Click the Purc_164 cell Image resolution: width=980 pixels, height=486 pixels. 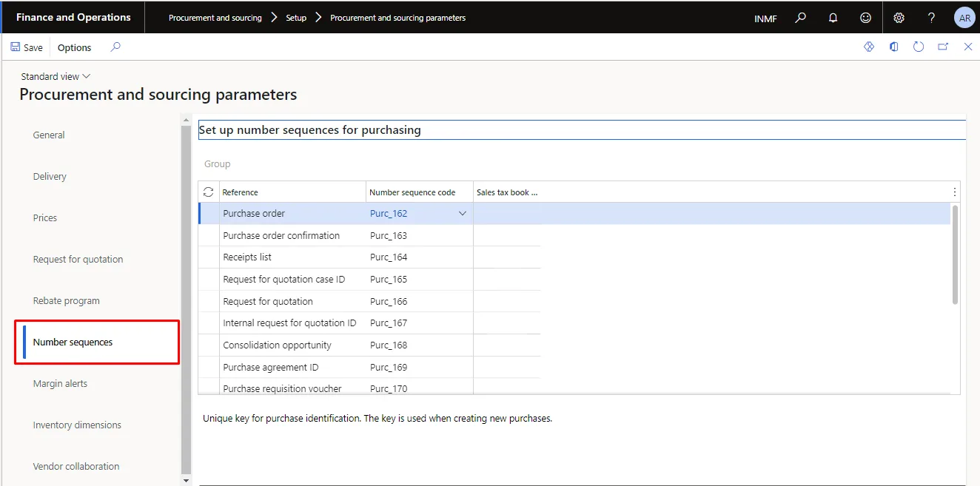pyautogui.click(x=420, y=257)
